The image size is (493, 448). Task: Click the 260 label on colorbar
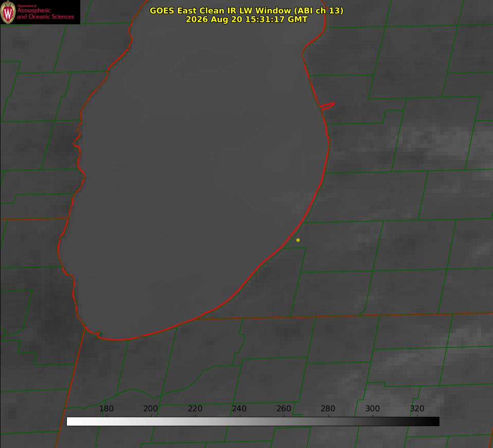click(283, 408)
